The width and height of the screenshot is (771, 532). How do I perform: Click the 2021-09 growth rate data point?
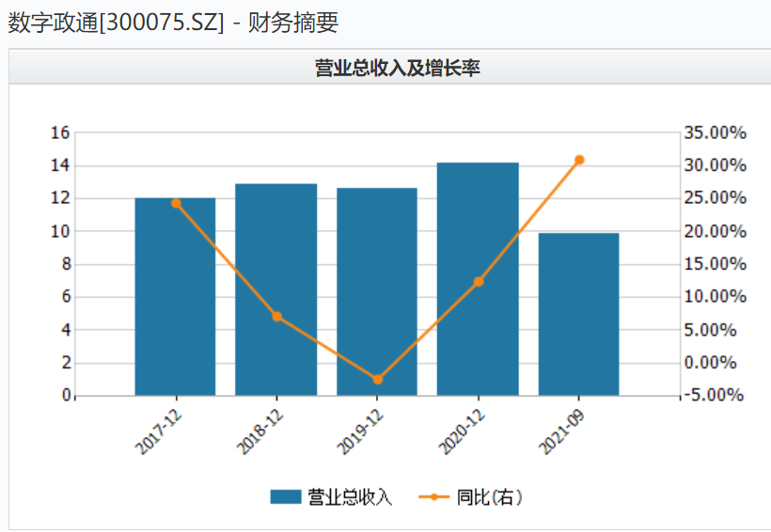click(x=579, y=160)
